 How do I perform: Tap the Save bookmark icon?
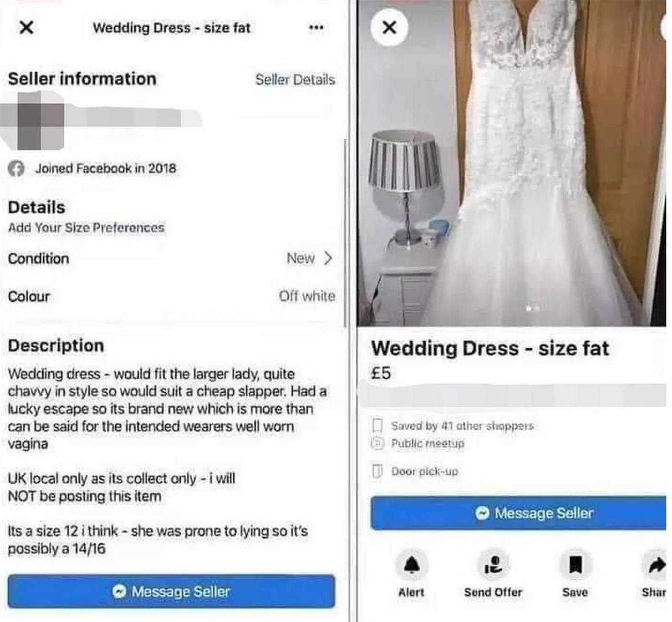pyautogui.click(x=575, y=565)
